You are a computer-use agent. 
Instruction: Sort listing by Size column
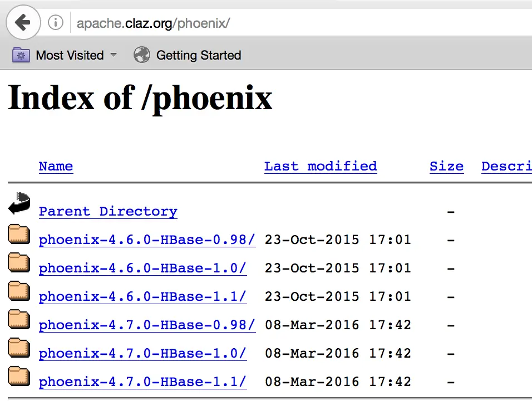click(x=446, y=167)
